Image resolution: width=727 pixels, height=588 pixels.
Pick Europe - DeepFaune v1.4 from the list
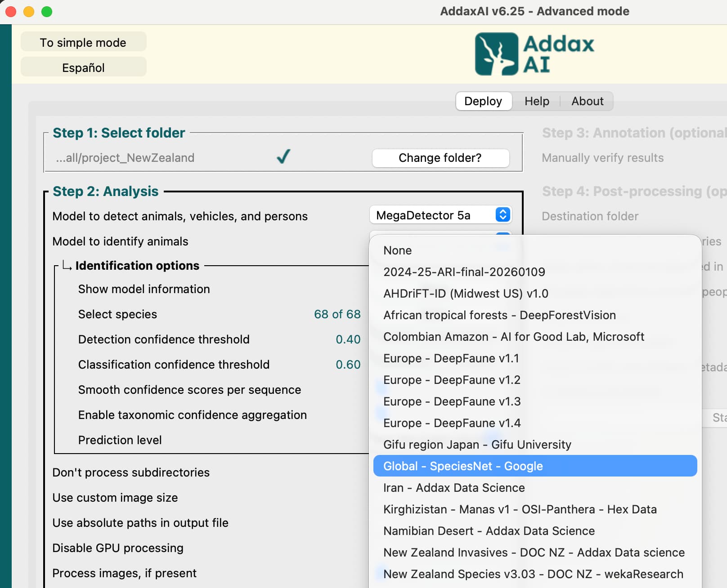452,423
